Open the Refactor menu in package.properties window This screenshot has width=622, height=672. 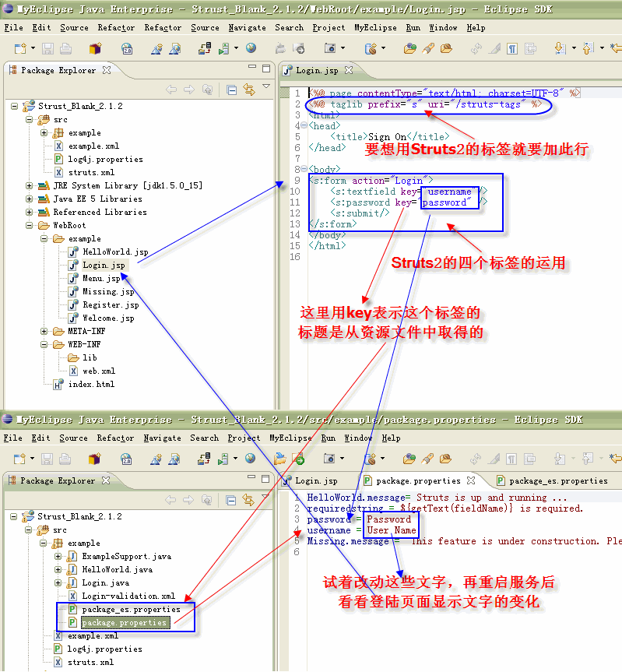[115, 438]
